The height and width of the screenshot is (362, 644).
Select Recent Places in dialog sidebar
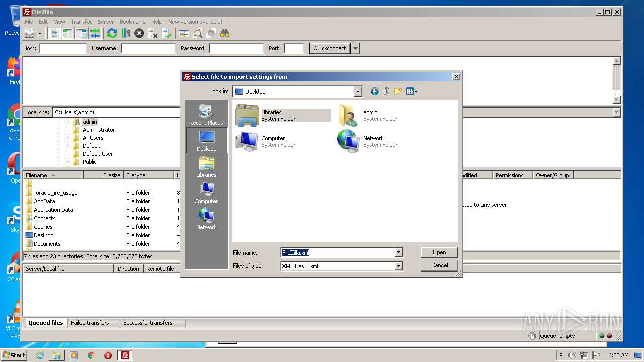click(206, 114)
